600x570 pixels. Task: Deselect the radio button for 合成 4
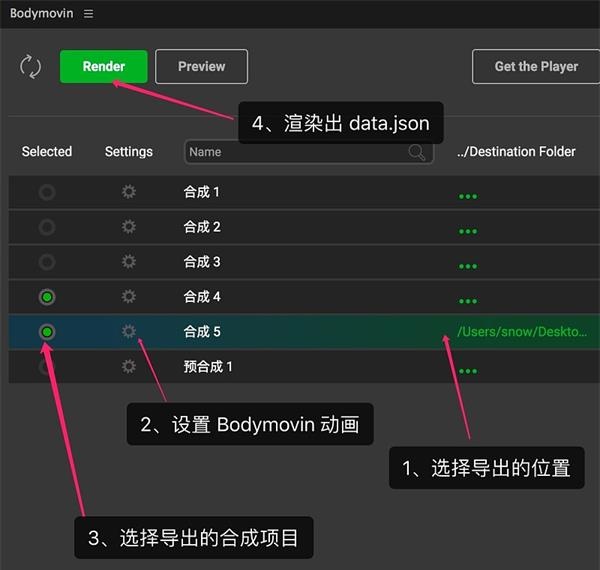[47, 297]
